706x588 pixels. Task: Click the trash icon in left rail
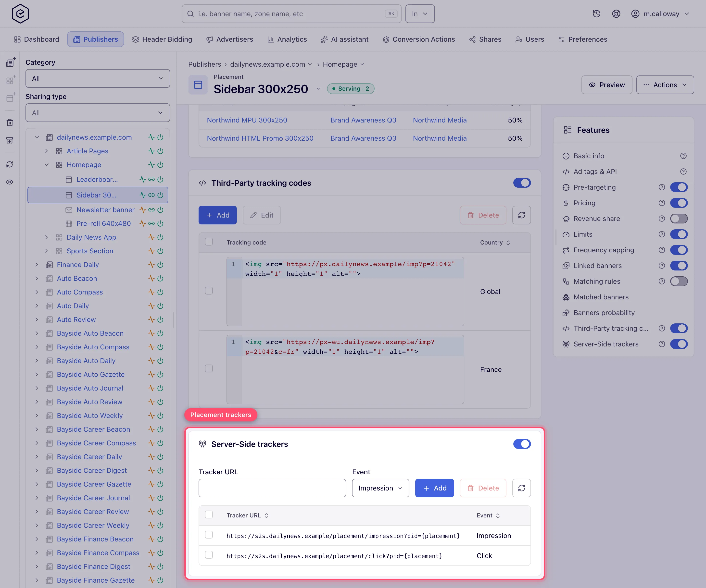[x=10, y=123]
